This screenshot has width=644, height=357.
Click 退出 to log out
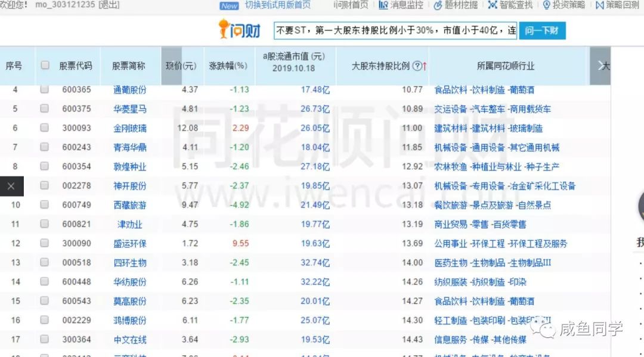point(109,5)
